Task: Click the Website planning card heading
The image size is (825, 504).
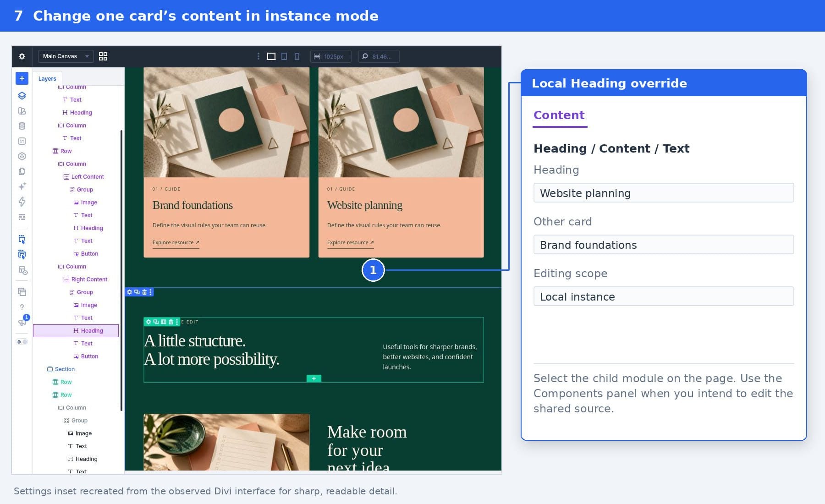Action: (x=365, y=205)
